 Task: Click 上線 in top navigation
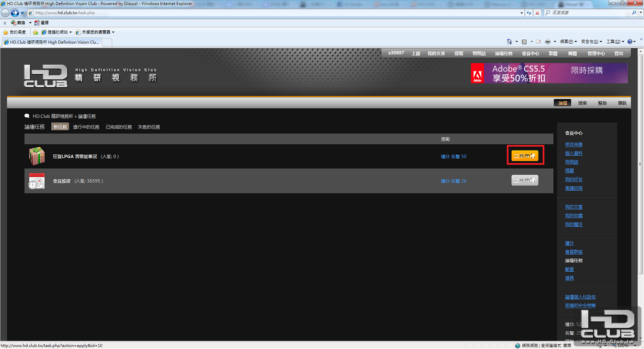click(416, 53)
